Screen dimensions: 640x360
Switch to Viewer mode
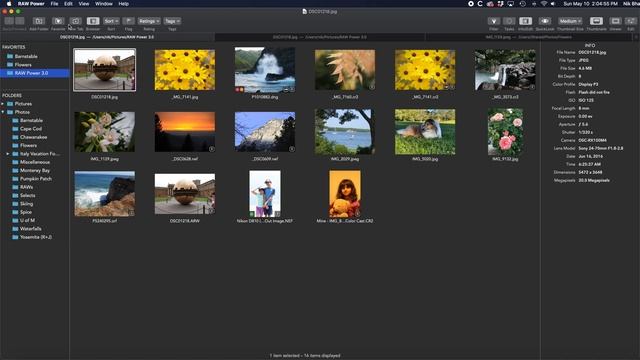[x=616, y=21]
